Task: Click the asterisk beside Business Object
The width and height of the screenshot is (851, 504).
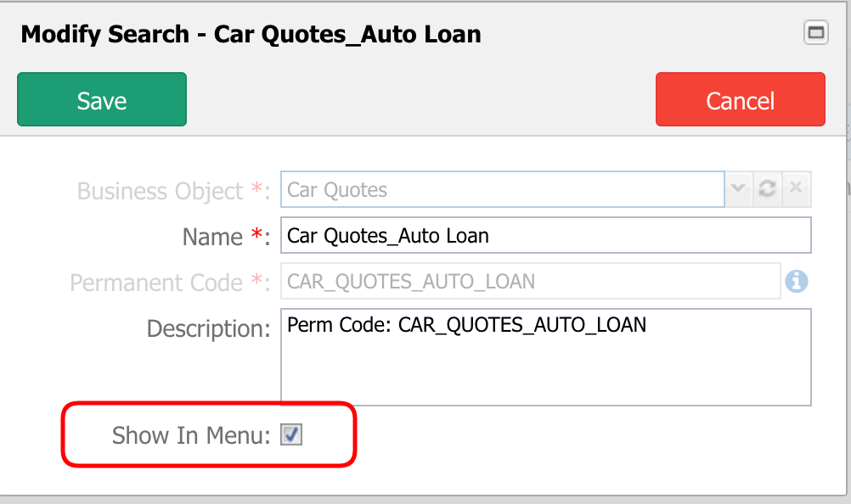Action: [256, 188]
